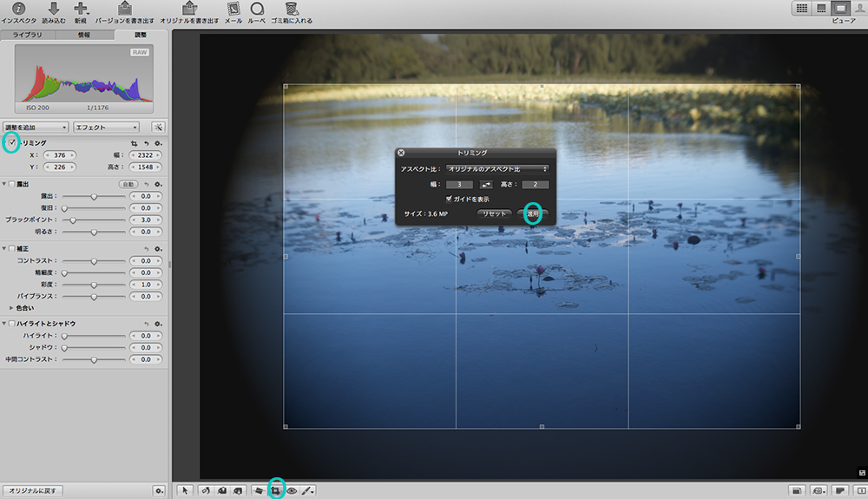This screenshot has height=499, width=868.
Task: Select the red-eye tool in bottom toolbar
Action: [x=292, y=490]
